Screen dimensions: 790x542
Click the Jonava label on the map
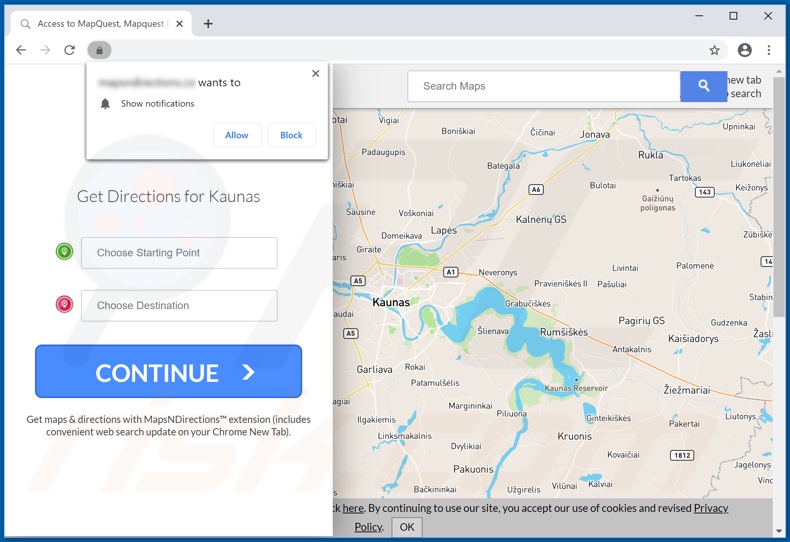(x=595, y=134)
